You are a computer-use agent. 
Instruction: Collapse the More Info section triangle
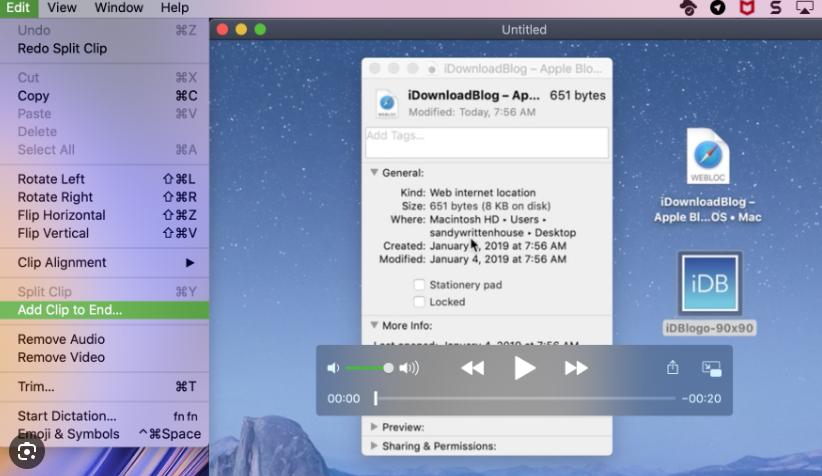tap(374, 325)
